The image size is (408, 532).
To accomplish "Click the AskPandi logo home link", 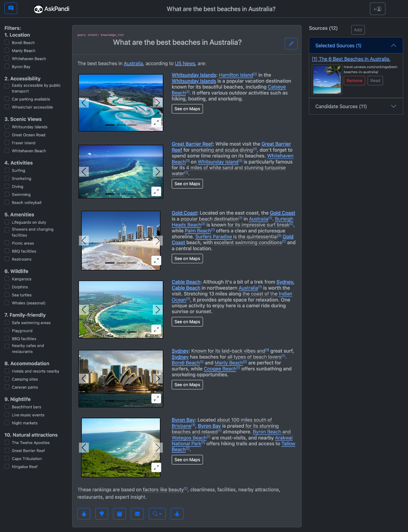I will click(x=52, y=9).
